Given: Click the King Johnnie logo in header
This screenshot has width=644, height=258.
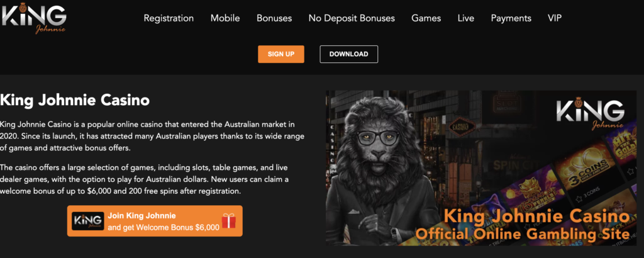Looking at the screenshot, I should [x=34, y=18].
